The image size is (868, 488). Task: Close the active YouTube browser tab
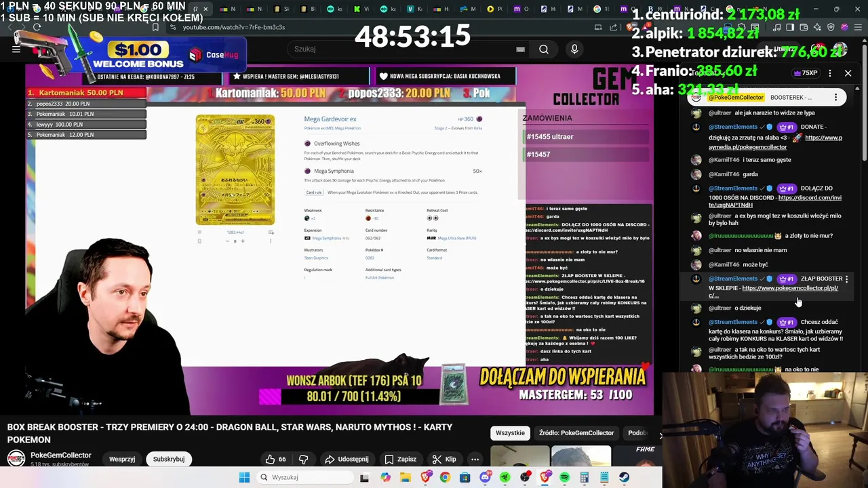(205, 9)
